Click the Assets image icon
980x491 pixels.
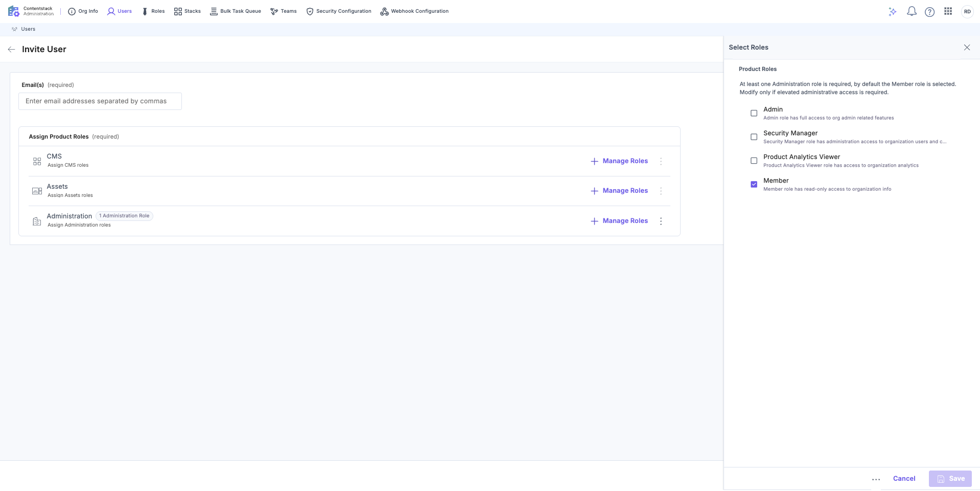37,191
